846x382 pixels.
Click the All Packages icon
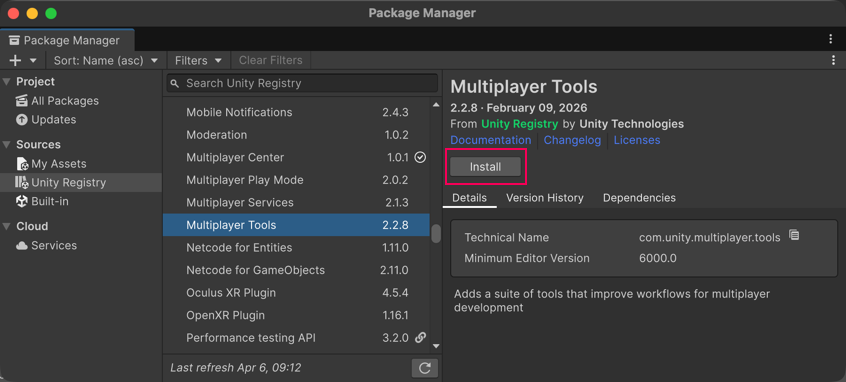pyautogui.click(x=22, y=101)
